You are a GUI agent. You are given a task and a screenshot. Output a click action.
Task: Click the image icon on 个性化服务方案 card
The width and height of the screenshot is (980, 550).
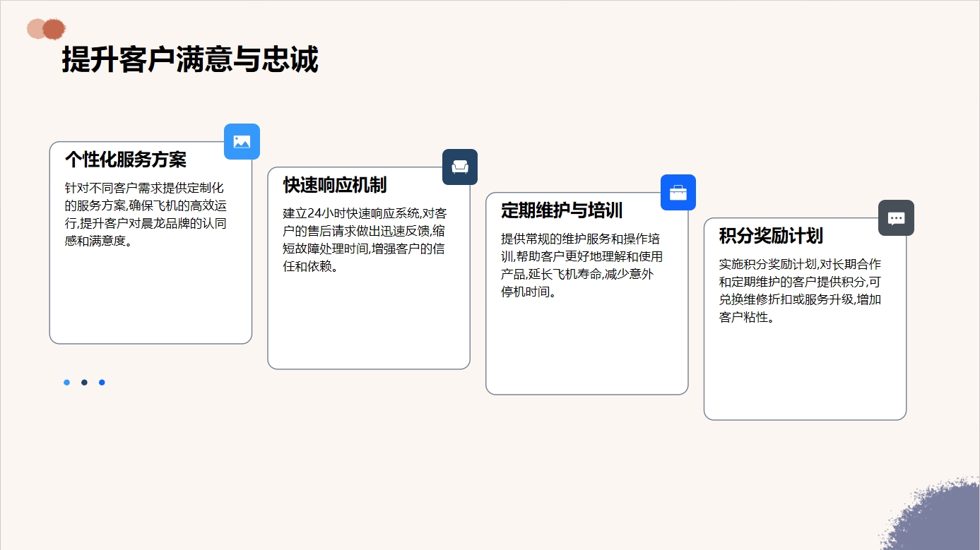point(242,142)
